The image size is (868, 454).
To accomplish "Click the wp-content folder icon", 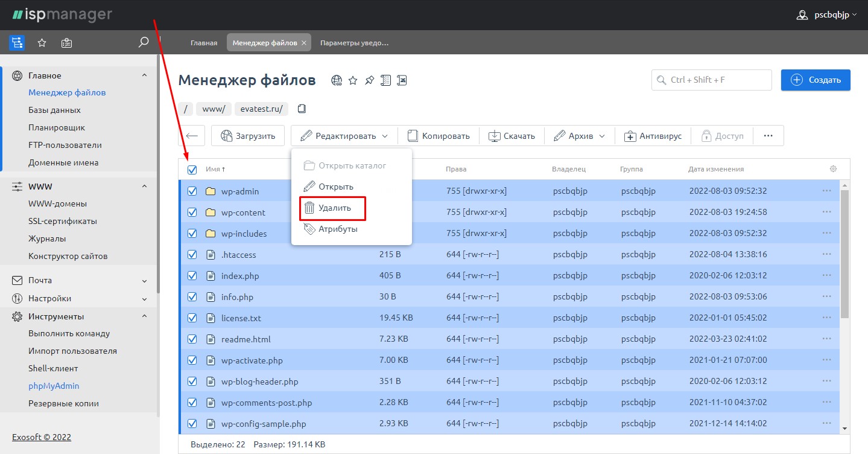I will tap(211, 213).
